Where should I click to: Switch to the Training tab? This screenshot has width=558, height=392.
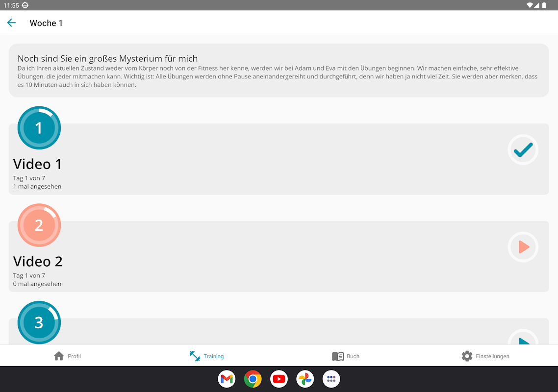pos(206,356)
